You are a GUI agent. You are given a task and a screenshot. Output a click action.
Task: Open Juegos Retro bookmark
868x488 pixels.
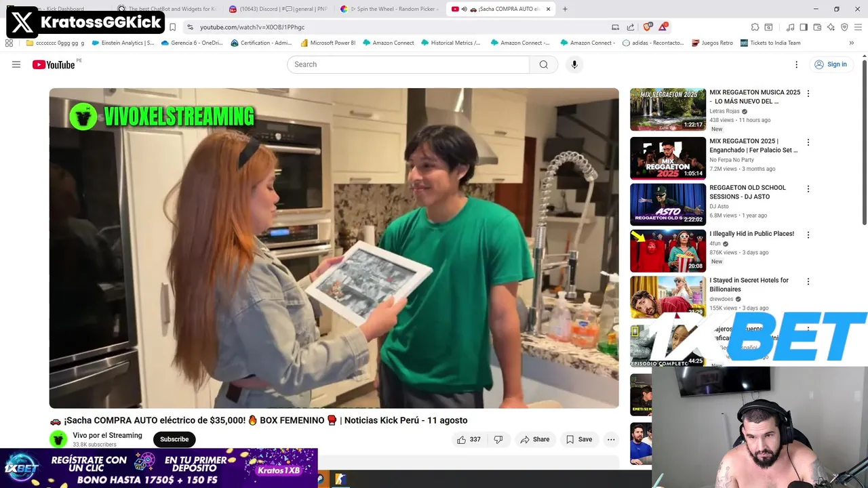point(712,43)
